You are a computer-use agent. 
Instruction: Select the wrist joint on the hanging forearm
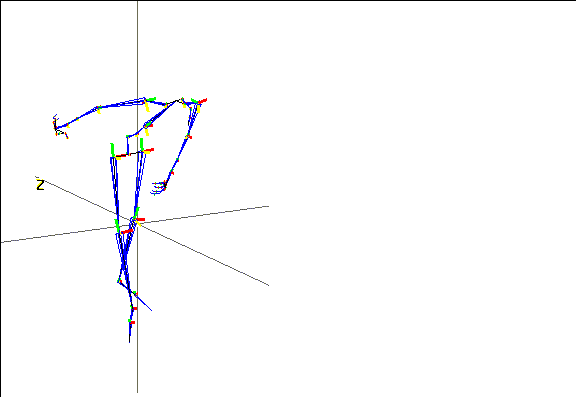point(172,173)
